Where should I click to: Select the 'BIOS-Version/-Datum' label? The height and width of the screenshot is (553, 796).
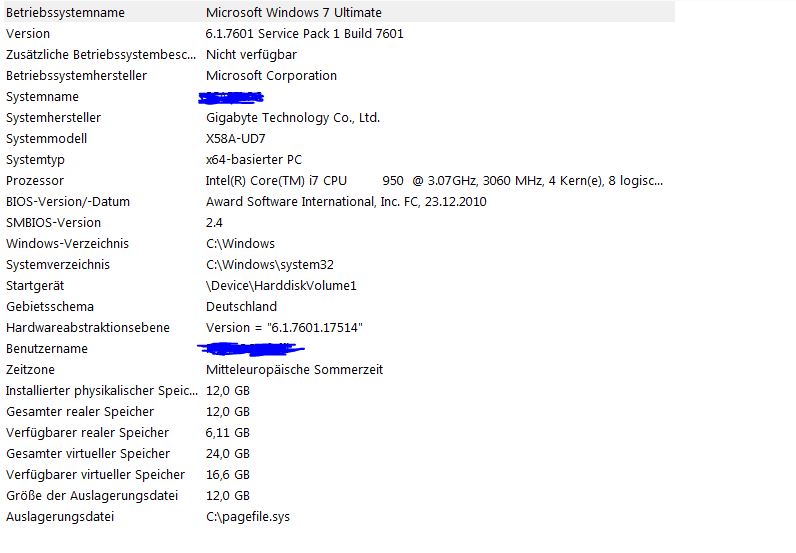pyautogui.click(x=68, y=202)
